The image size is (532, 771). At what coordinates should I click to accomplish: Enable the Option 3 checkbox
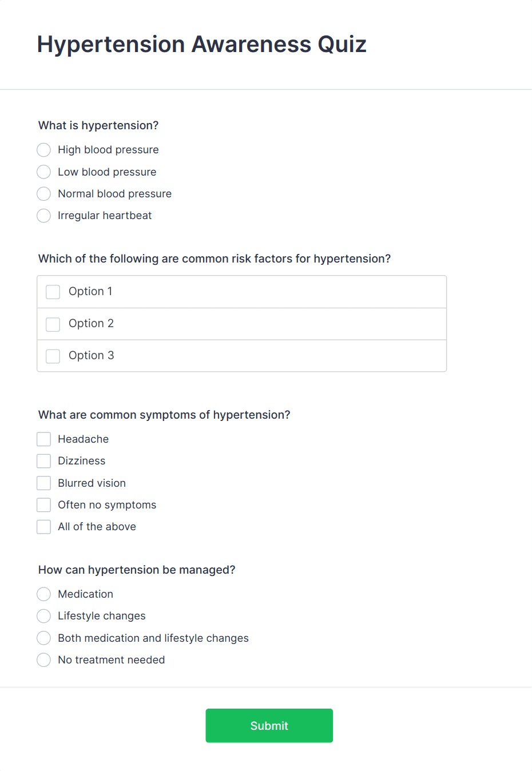[x=53, y=356]
